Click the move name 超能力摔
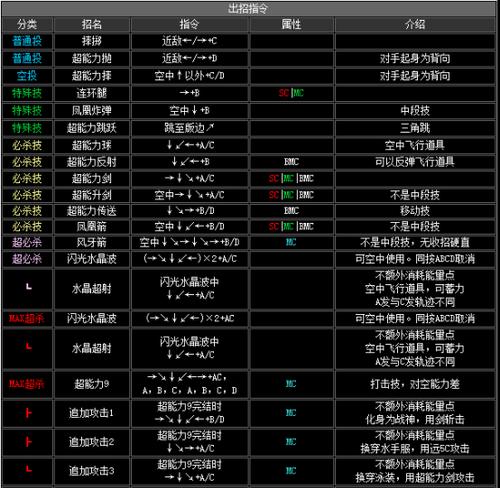 [x=92, y=76]
